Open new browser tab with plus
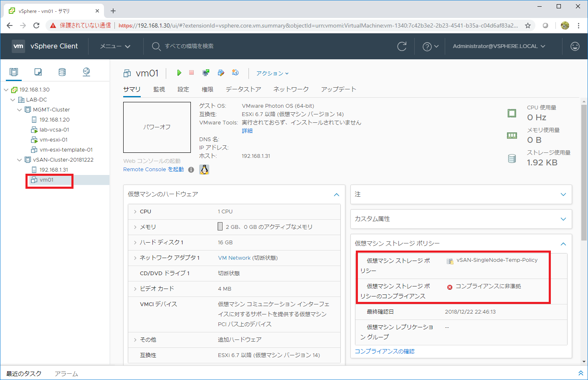The width and height of the screenshot is (588, 380). coord(113,11)
